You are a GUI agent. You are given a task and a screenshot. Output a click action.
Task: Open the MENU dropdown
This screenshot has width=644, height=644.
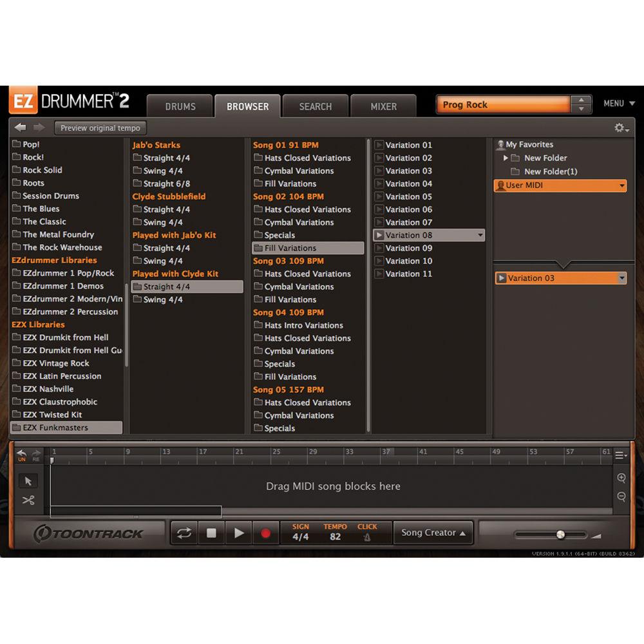point(619,104)
